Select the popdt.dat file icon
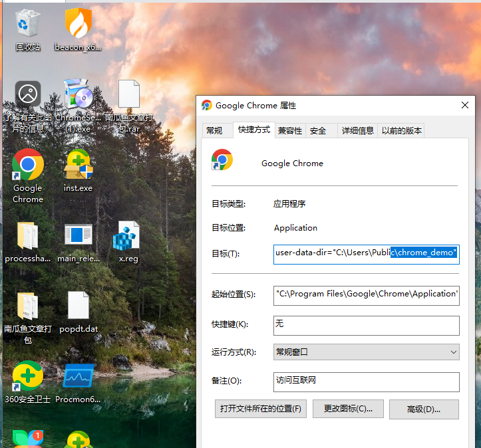Viewport: 481px width, 448px height. click(x=79, y=312)
